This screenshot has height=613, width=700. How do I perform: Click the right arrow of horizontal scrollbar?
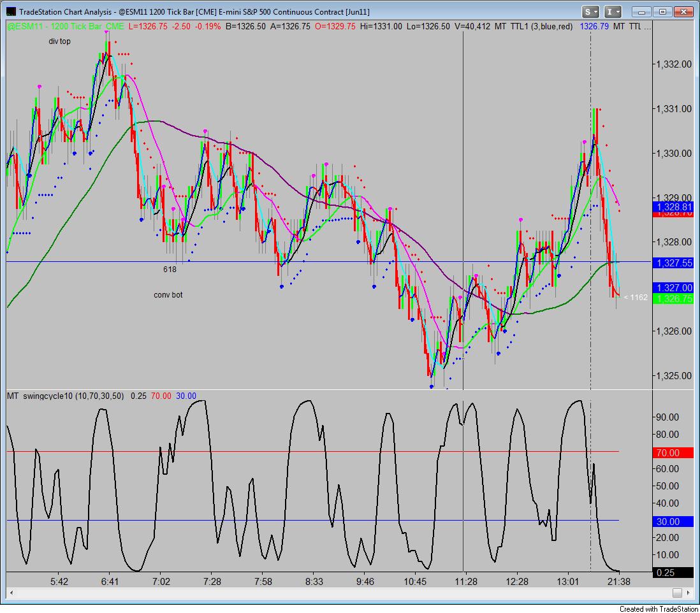tap(688, 593)
